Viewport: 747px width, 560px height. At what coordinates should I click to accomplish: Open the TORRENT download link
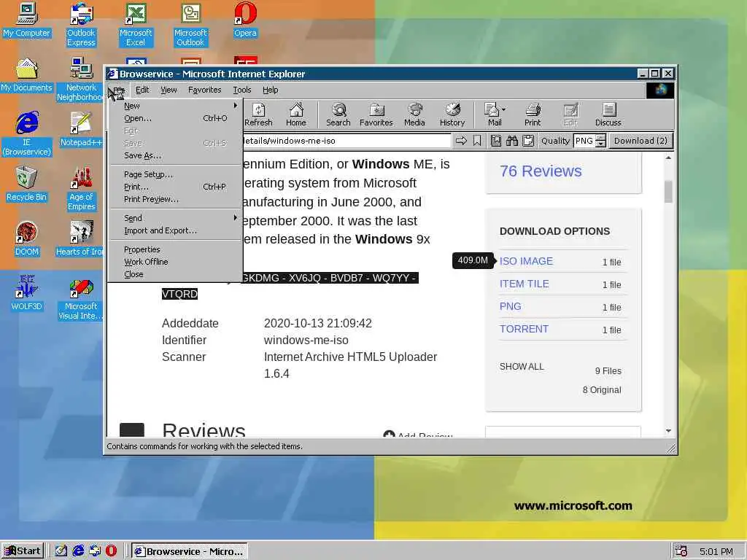tap(524, 329)
